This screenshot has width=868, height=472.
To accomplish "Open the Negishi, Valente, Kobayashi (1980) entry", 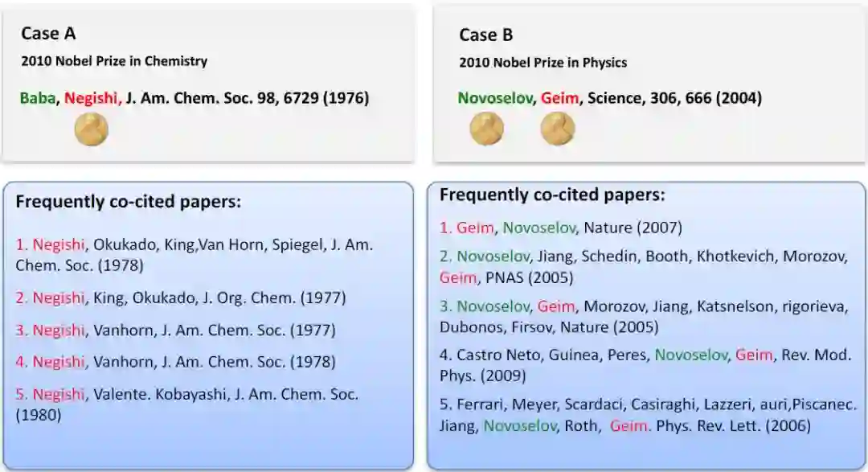I will tap(186, 404).
